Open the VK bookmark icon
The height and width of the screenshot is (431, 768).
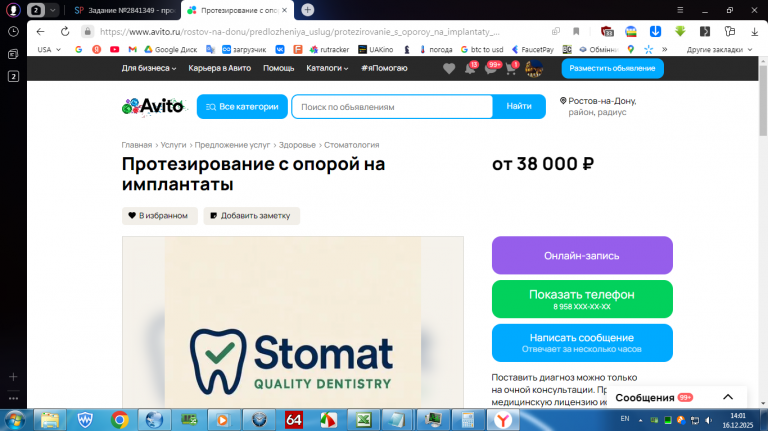pyautogui.click(x=280, y=49)
